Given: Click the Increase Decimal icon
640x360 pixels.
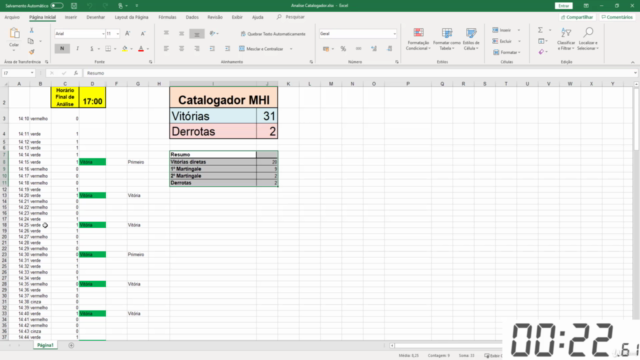Looking at the screenshot, I should pos(374,49).
